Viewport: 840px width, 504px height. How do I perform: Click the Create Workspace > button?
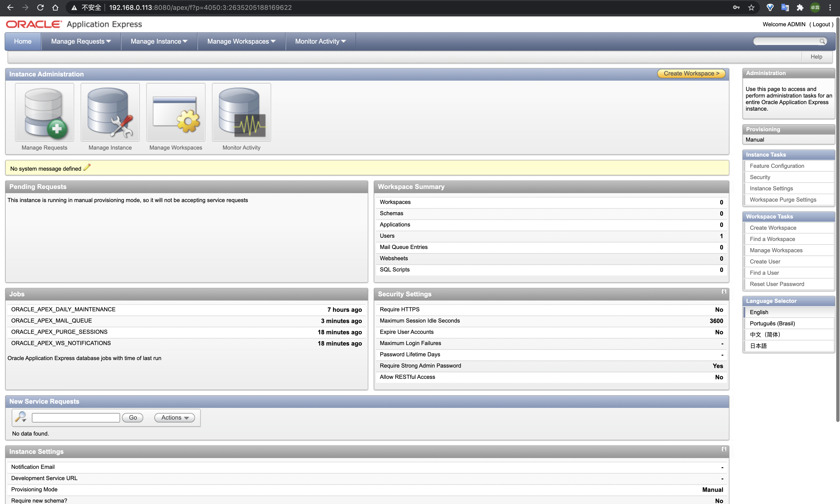point(691,74)
